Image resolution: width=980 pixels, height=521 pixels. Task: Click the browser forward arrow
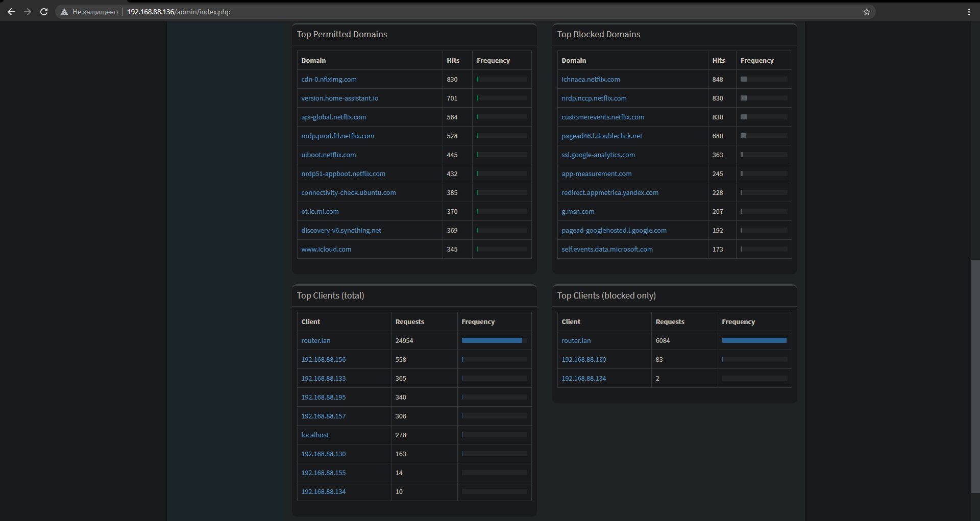[x=28, y=12]
